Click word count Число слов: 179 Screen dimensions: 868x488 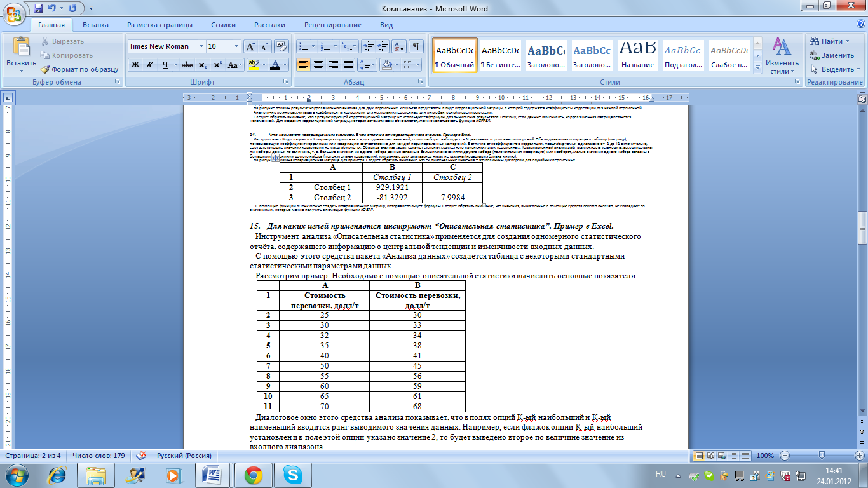[x=98, y=456]
